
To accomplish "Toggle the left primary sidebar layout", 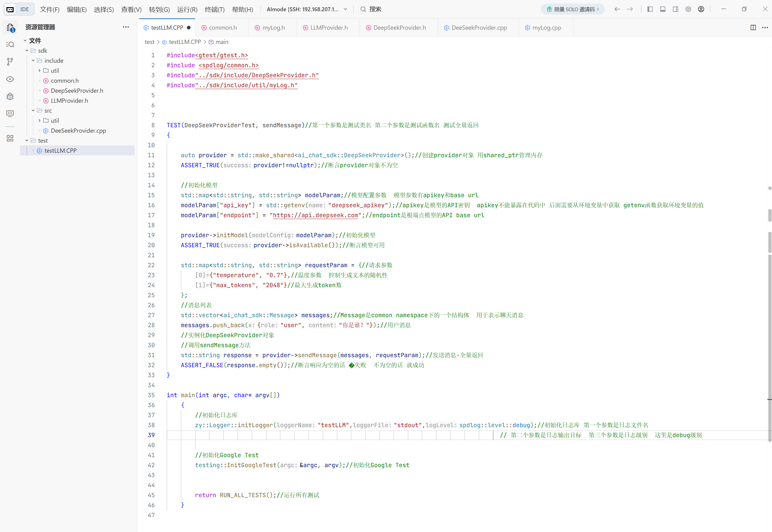I will point(650,9).
